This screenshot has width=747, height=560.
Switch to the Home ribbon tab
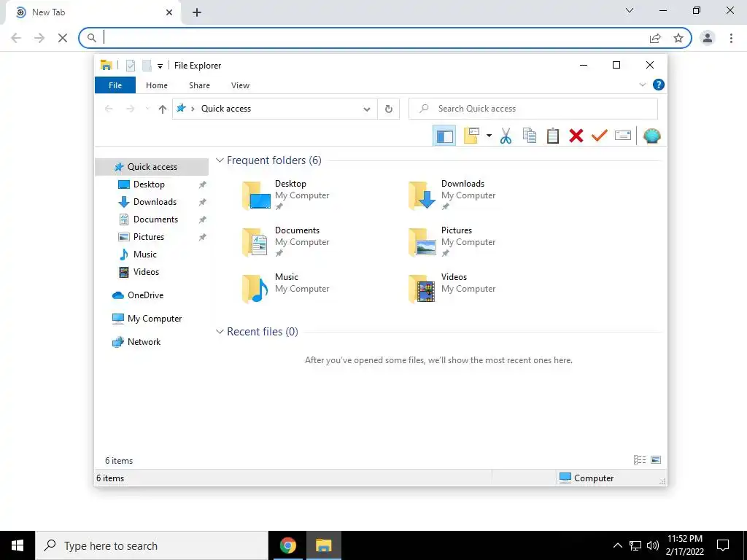point(157,85)
